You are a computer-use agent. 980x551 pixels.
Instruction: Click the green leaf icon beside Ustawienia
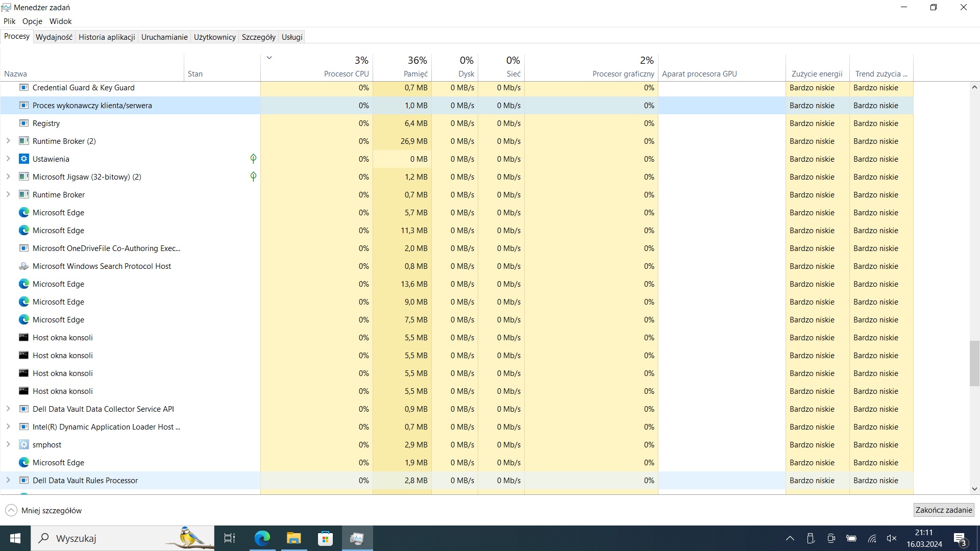pyautogui.click(x=253, y=159)
